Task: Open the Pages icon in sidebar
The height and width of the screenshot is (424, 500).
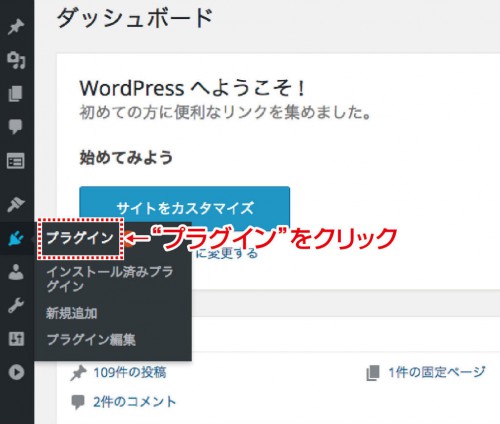Action: pos(16,94)
